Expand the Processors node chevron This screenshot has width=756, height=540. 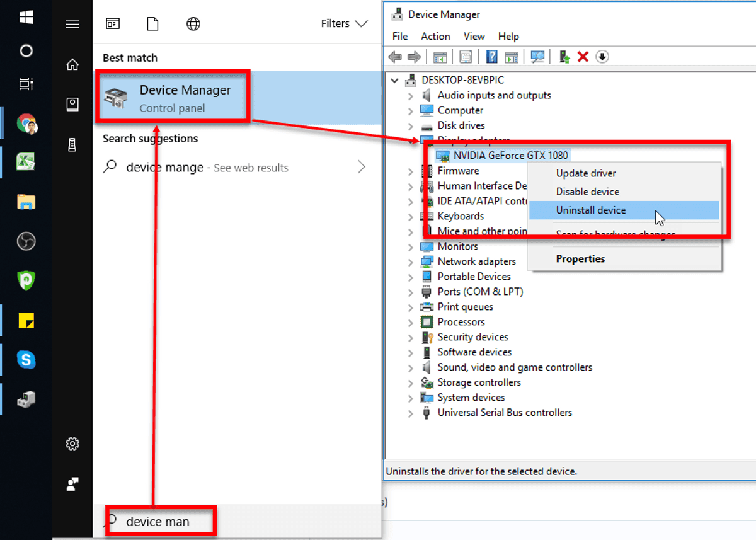pos(411,323)
